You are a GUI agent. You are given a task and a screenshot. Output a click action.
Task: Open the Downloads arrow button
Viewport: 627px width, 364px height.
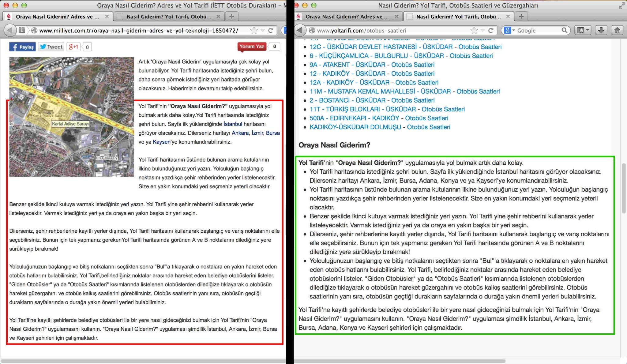pos(601,30)
